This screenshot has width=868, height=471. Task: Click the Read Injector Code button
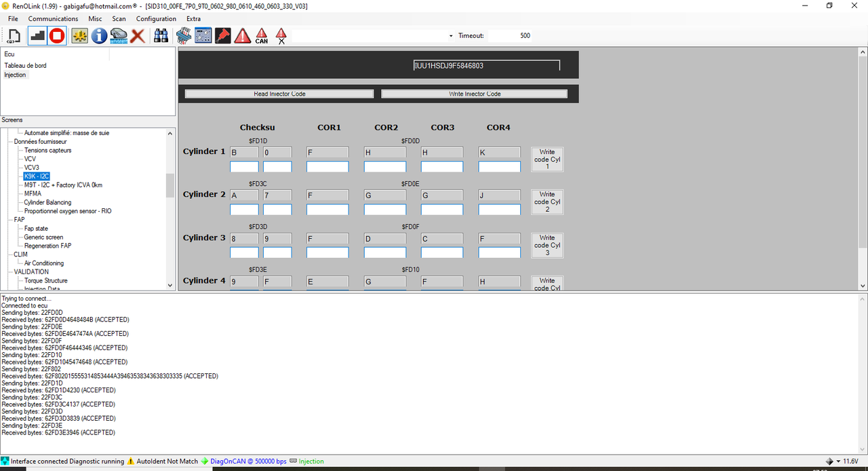coord(279,94)
